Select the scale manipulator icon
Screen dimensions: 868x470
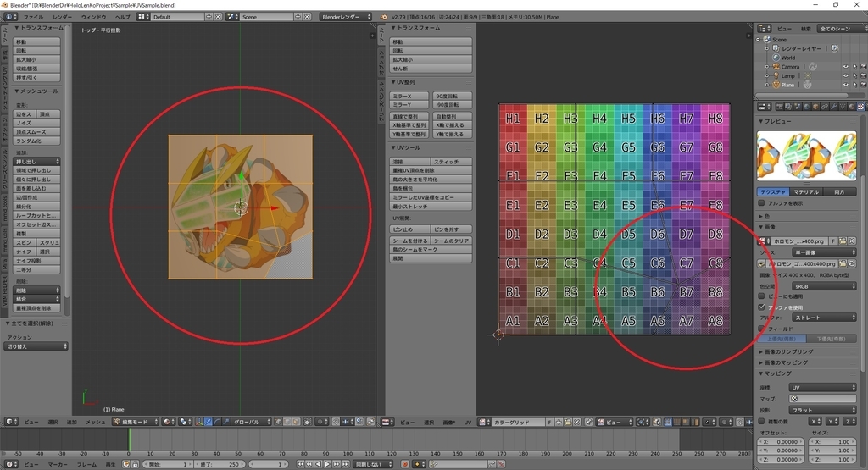(225, 422)
